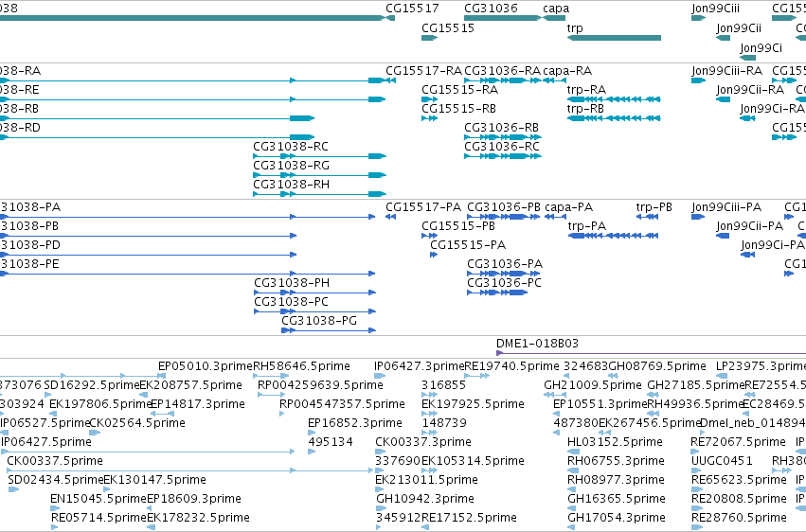Click protein Jon99Ci-PA label
This screenshot has height=532, width=806.
point(773,245)
